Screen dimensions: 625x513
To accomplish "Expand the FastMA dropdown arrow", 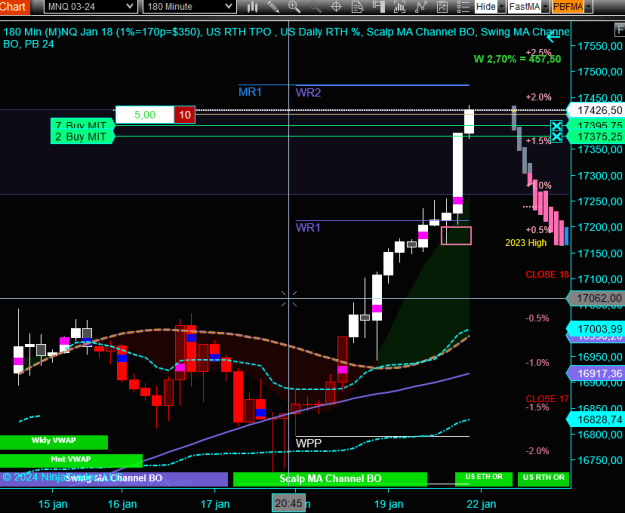I will 545,7.
